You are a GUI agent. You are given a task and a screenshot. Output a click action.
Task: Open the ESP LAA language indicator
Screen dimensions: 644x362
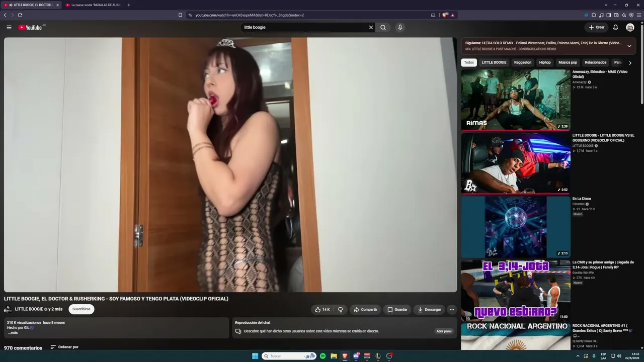(x=603, y=356)
